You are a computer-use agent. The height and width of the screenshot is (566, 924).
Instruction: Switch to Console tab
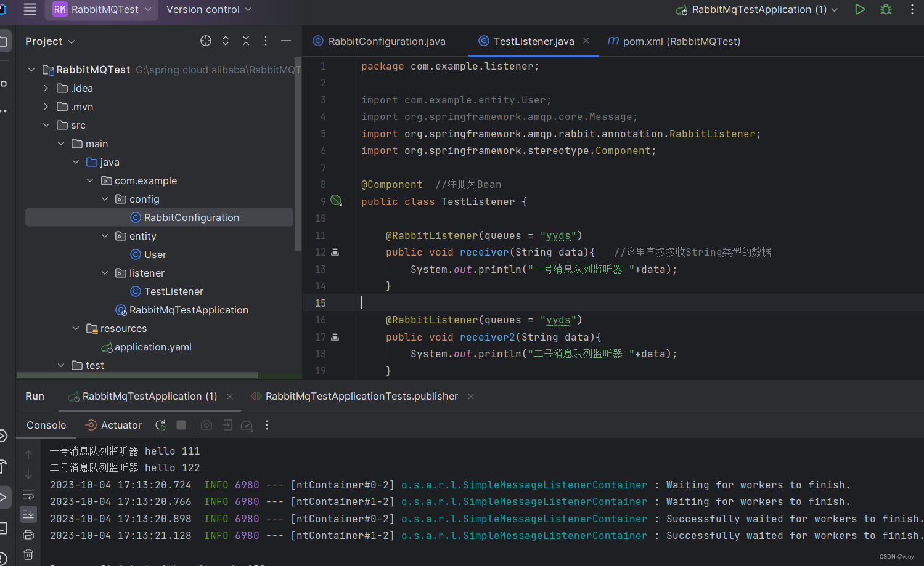click(x=46, y=425)
